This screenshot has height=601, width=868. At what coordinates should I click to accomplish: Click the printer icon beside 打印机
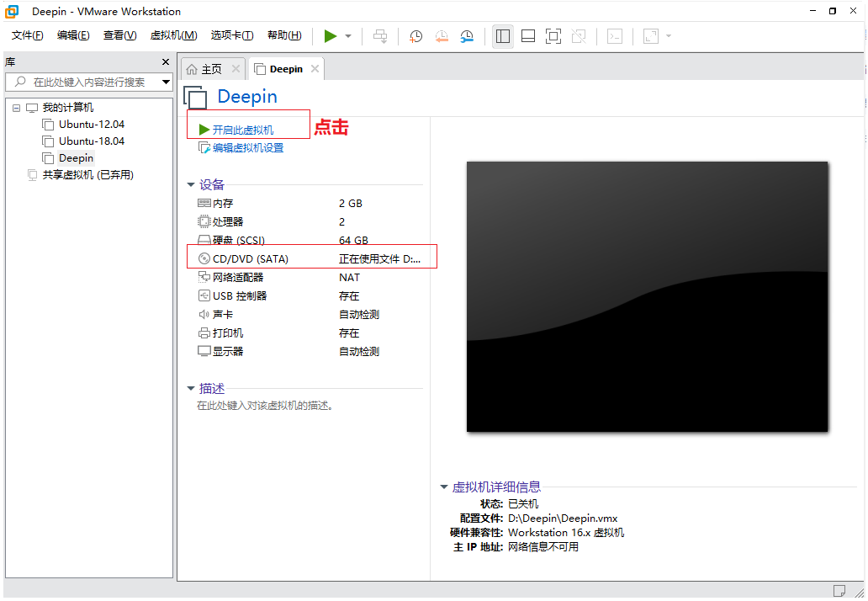pyautogui.click(x=204, y=333)
